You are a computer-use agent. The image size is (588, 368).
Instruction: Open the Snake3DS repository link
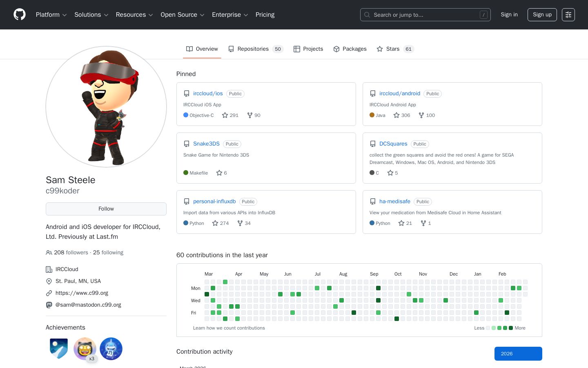tap(206, 144)
